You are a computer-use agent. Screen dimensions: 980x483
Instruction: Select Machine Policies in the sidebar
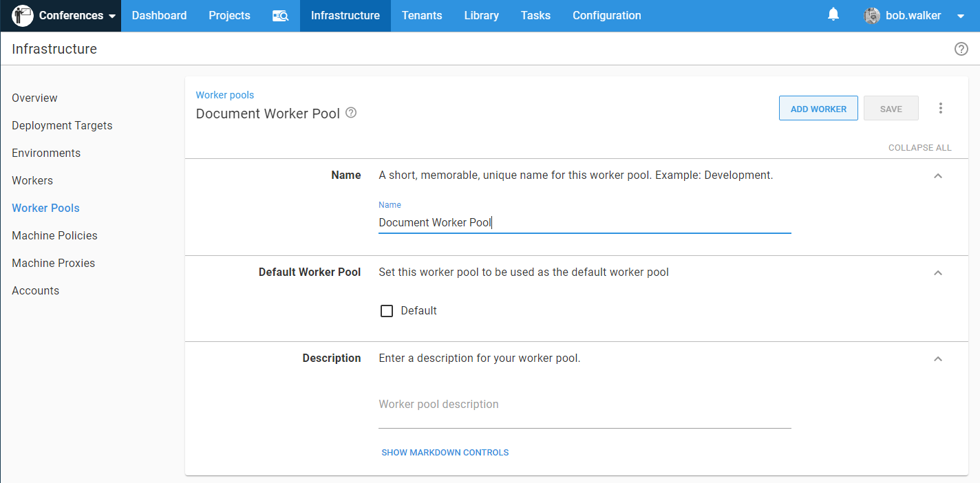pos(54,235)
